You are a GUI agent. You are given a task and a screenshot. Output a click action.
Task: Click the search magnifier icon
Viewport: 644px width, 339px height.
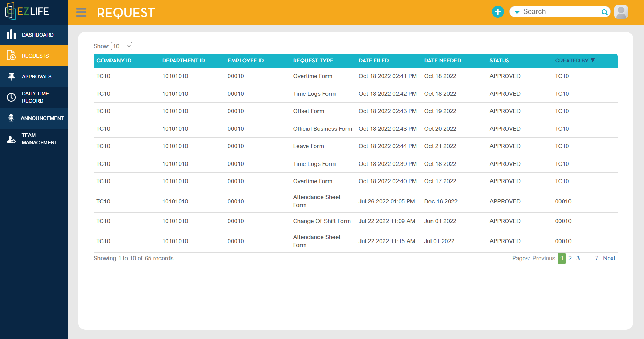pyautogui.click(x=604, y=12)
